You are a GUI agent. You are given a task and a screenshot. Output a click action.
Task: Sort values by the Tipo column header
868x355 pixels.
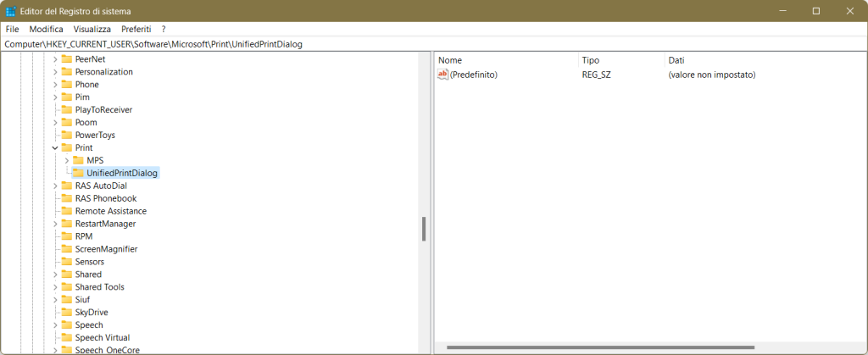click(621, 60)
